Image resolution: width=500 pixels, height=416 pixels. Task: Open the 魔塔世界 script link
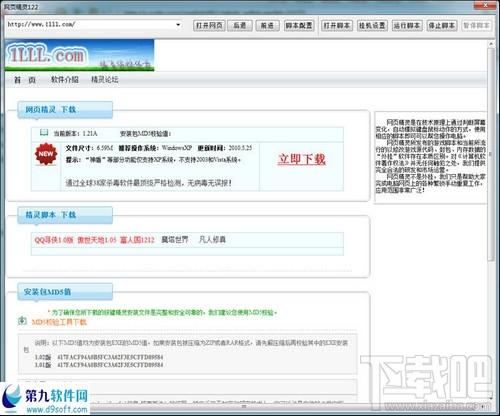[x=175, y=240]
